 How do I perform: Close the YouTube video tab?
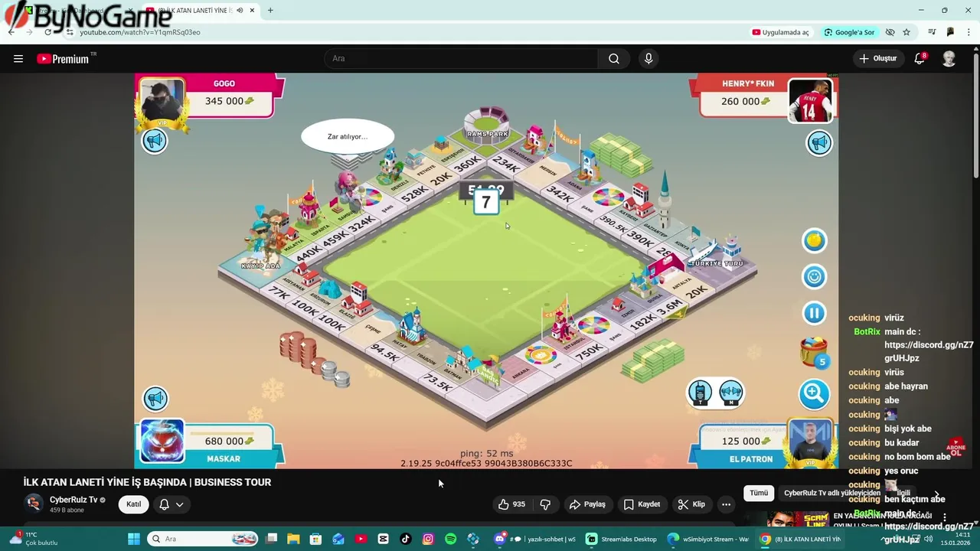pos(252,11)
